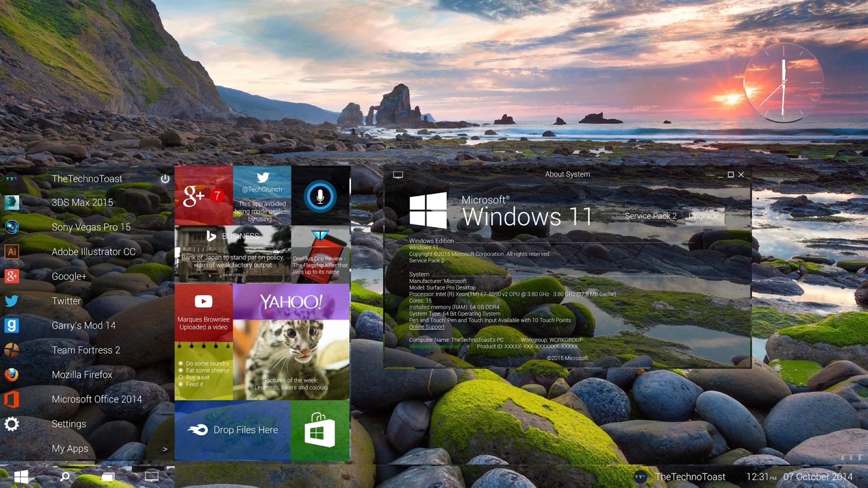Click the 'Installed memory (RAM): 64 GB DDR4' line
Screen dimensions: 868x488
(454, 307)
